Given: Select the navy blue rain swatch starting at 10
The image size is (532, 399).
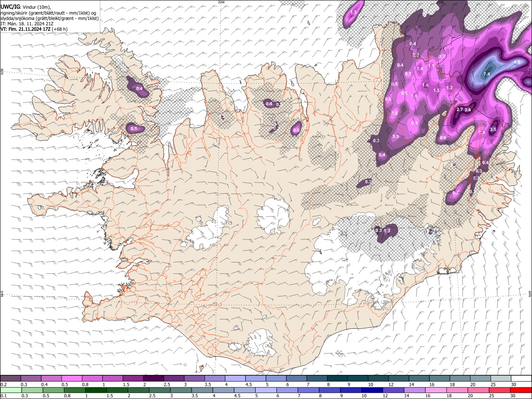Looking at the screenshot, I should coord(372,390).
